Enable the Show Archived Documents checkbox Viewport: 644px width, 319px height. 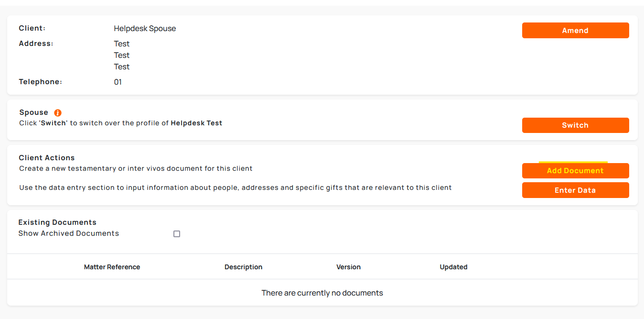point(177,234)
